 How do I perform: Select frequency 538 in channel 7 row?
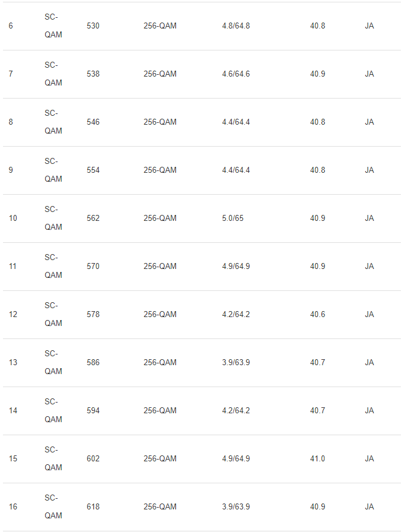click(x=93, y=74)
